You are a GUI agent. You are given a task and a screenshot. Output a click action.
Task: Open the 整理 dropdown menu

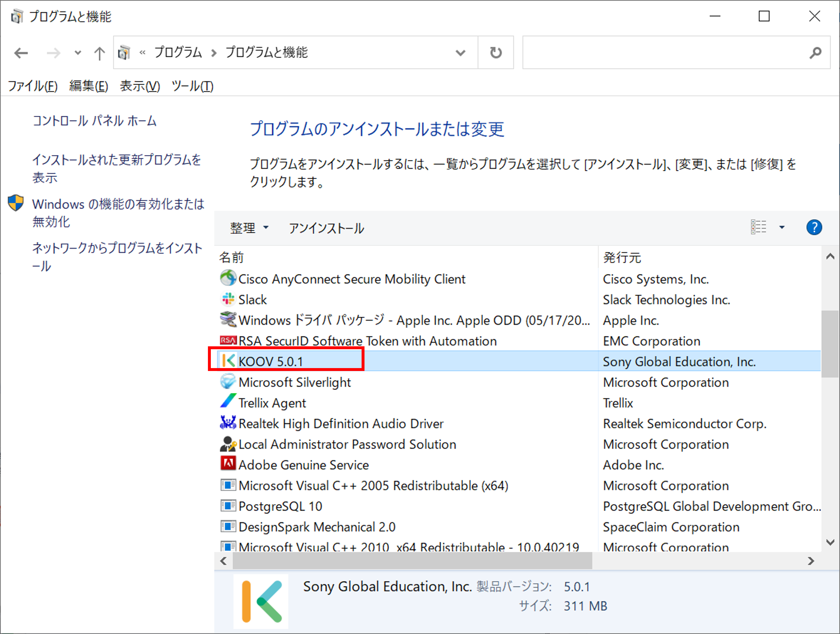pos(249,228)
